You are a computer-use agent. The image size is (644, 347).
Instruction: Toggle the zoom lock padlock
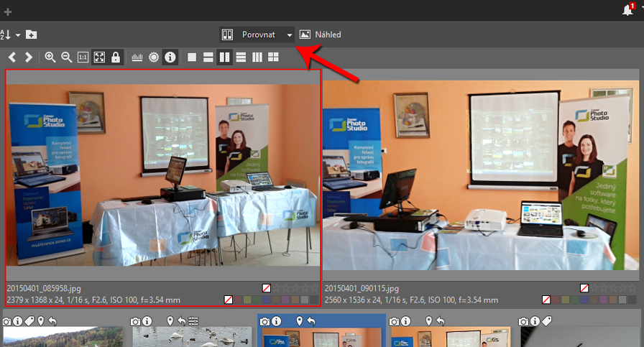116,57
